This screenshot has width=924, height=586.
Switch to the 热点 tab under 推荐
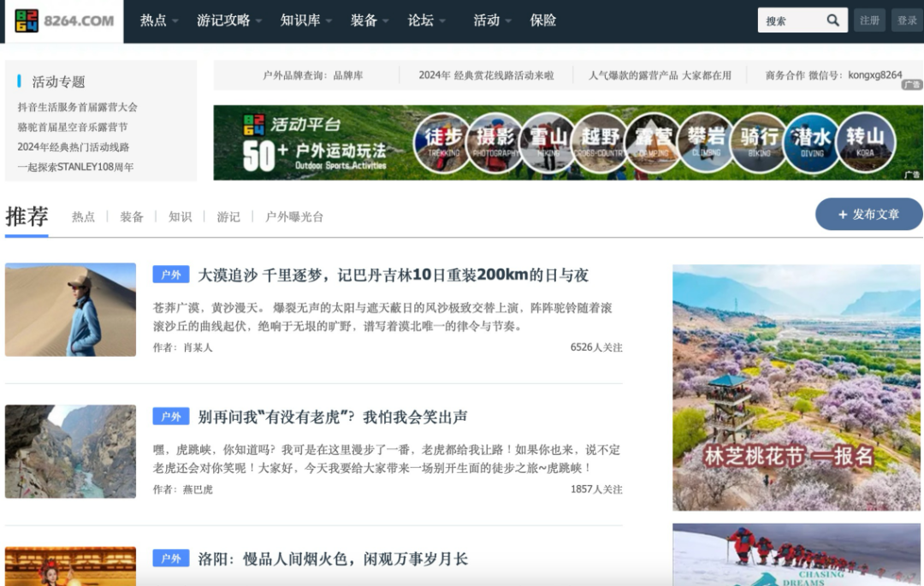pyautogui.click(x=83, y=216)
